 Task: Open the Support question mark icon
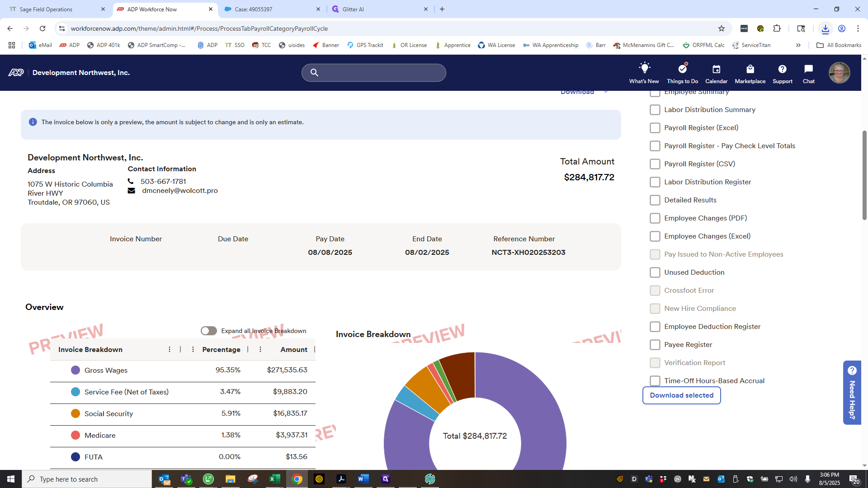click(782, 69)
